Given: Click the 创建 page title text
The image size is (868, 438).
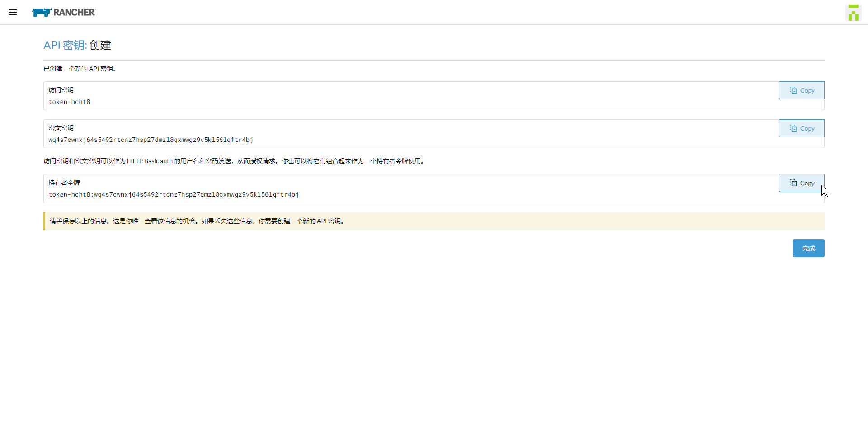Looking at the screenshot, I should point(100,45).
